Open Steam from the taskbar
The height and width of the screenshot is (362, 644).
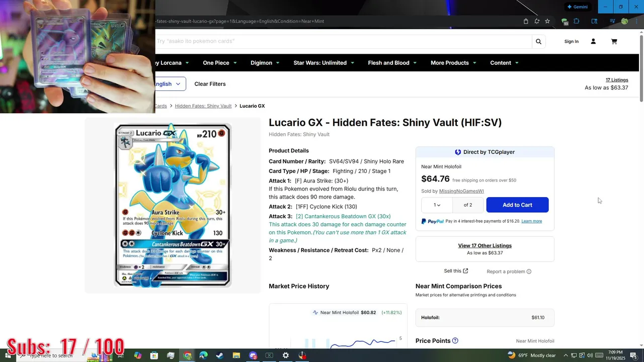click(220, 355)
